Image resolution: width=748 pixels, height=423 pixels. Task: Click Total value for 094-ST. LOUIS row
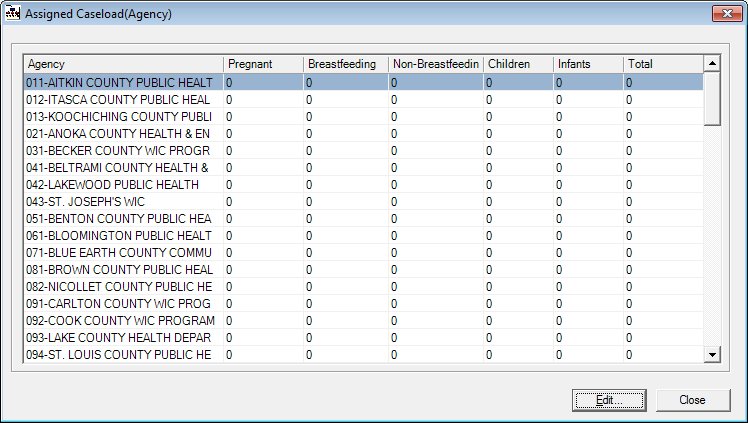(629, 355)
